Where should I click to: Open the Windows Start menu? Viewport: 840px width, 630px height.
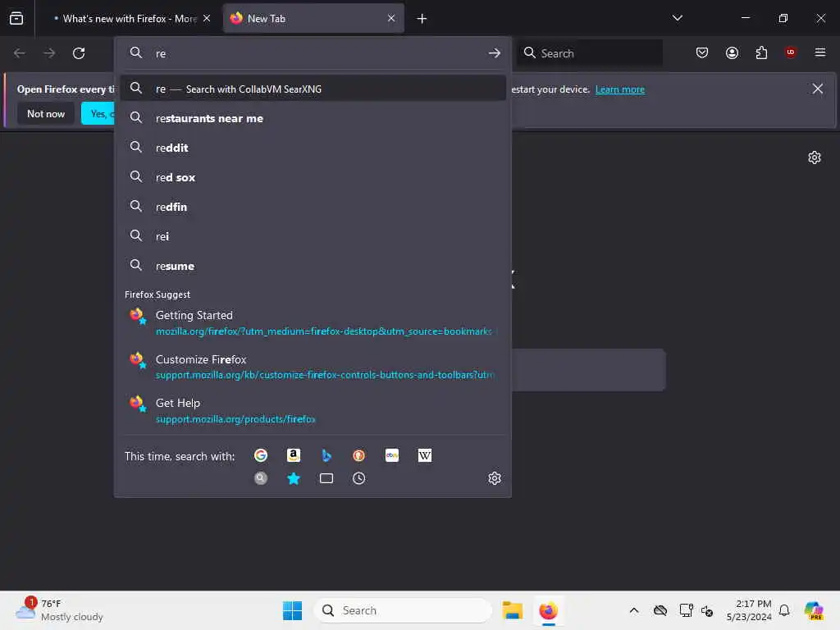coord(292,610)
